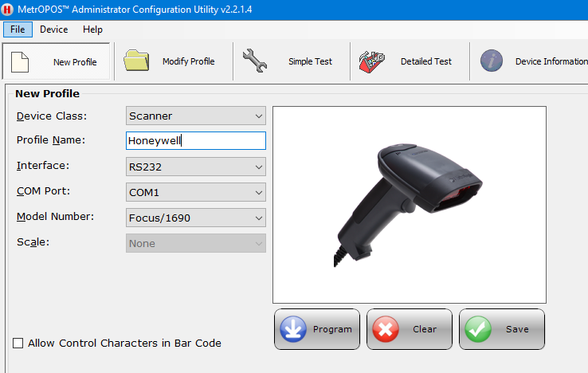
Task: Open the Model Number dropdown showing Focus/1690
Action: 196,218
